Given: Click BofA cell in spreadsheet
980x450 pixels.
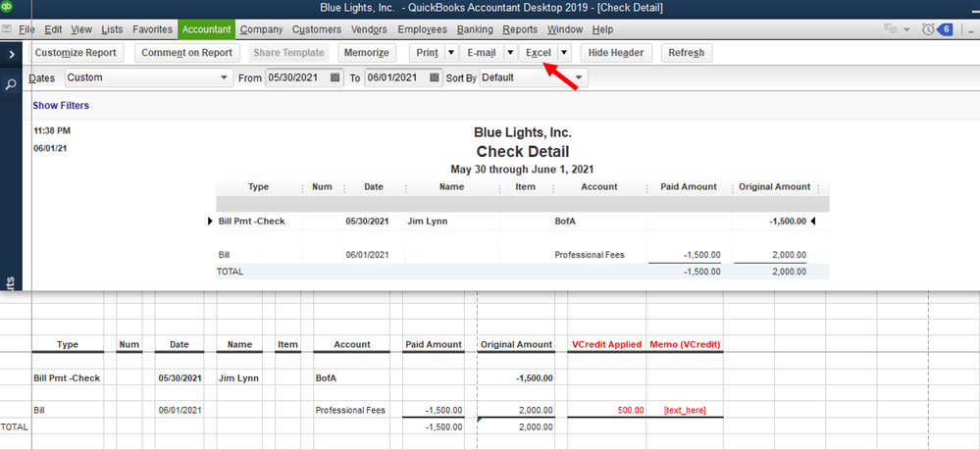Looking at the screenshot, I should point(329,378).
